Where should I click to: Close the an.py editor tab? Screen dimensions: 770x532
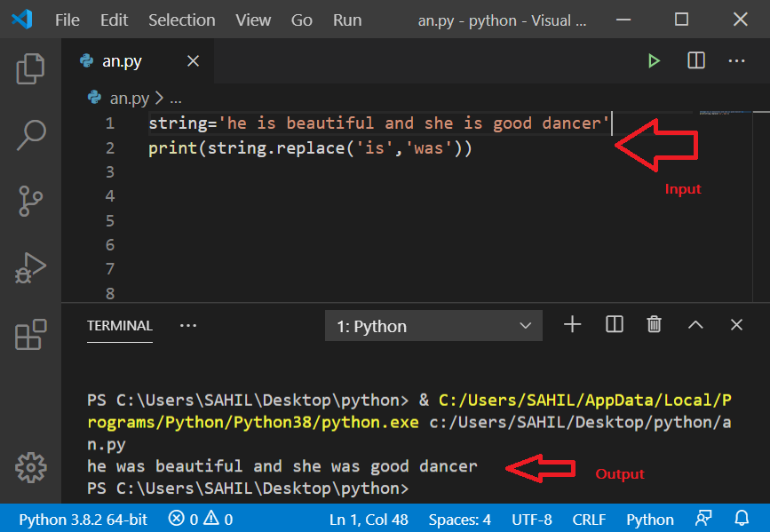[x=193, y=61]
